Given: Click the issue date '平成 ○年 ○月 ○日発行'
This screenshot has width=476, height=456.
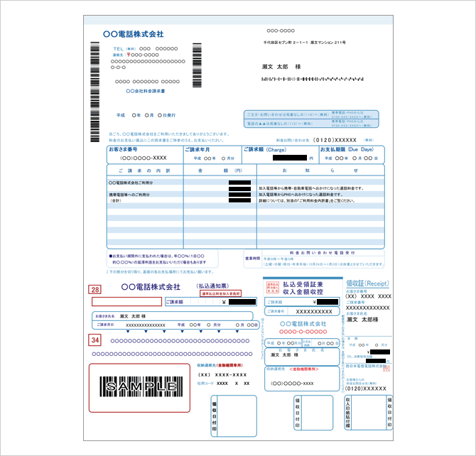Looking at the screenshot, I should [x=146, y=115].
